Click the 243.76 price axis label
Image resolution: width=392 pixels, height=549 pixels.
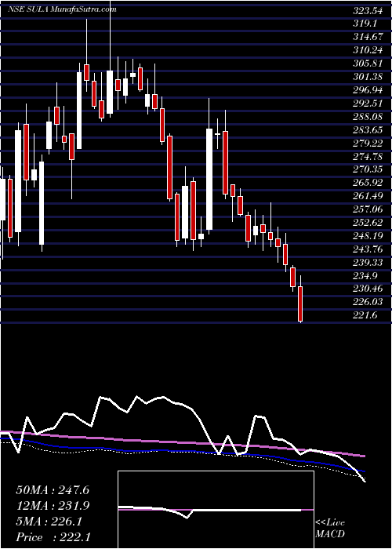pos(367,249)
